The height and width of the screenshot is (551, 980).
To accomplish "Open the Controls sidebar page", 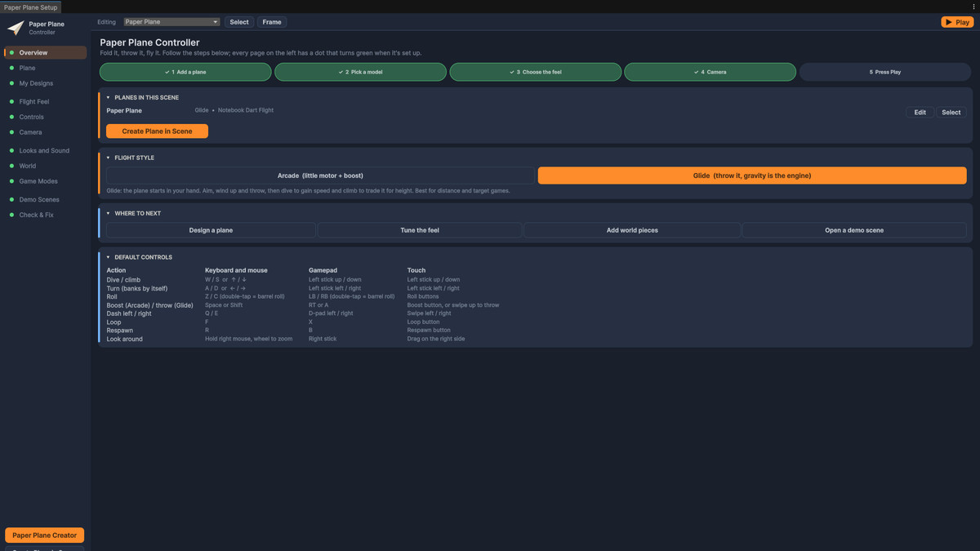I will 46,117.
